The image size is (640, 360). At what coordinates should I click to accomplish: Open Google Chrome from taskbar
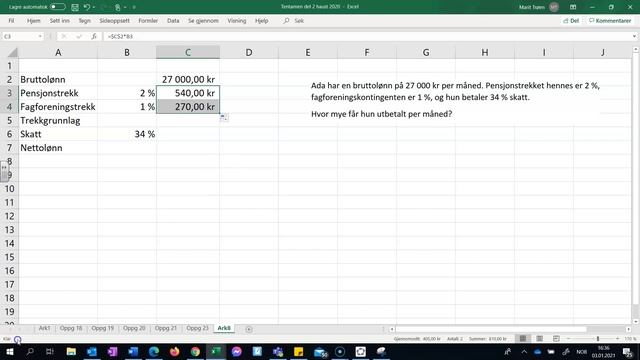coord(195,351)
